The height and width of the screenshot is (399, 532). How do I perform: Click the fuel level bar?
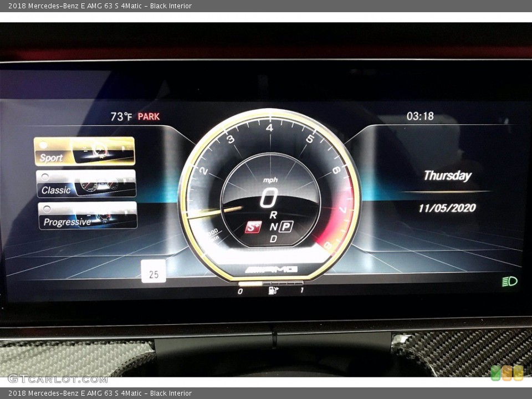(271, 283)
